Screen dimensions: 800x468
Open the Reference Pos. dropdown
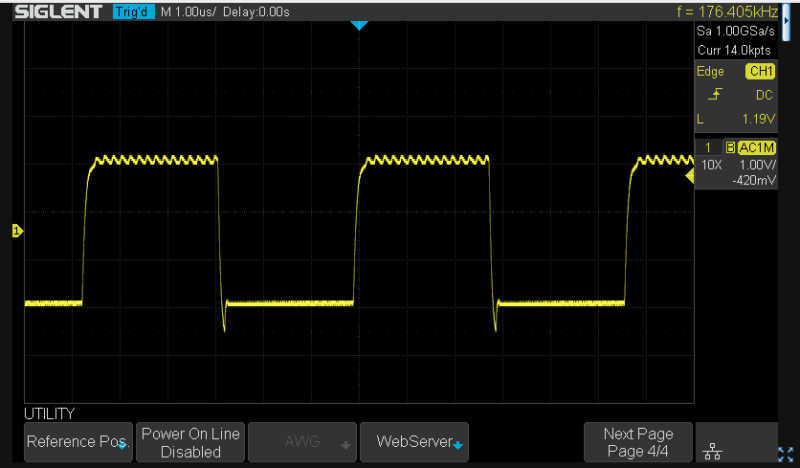click(x=78, y=442)
